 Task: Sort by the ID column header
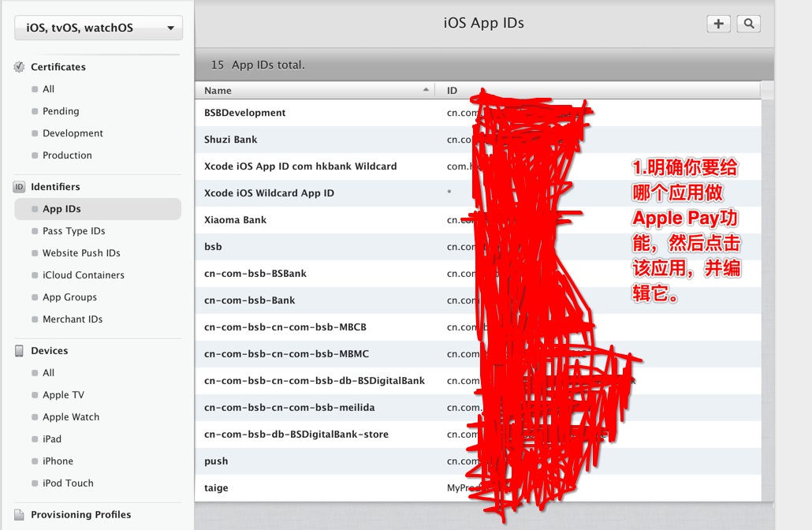point(598,90)
